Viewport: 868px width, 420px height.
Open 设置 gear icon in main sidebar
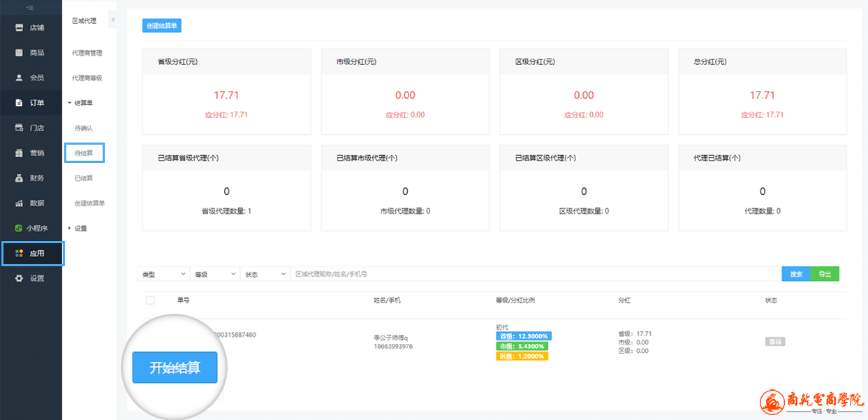coord(20,278)
